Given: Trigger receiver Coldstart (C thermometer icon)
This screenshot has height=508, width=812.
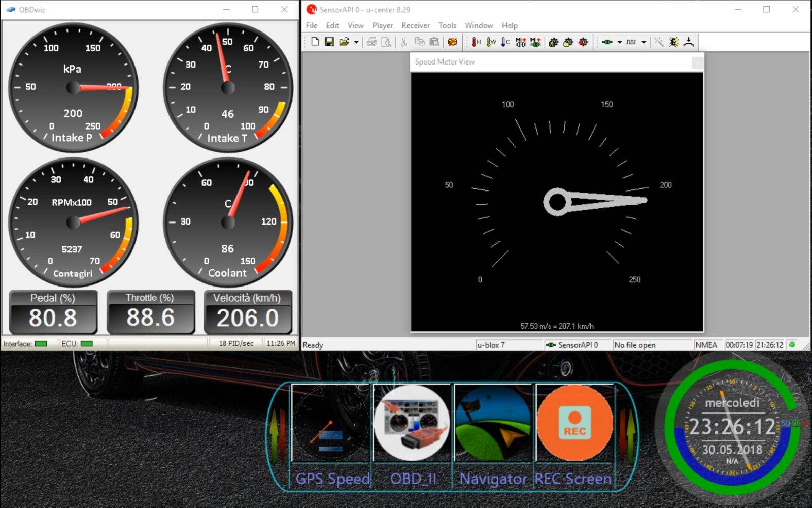Looking at the screenshot, I should click(505, 42).
